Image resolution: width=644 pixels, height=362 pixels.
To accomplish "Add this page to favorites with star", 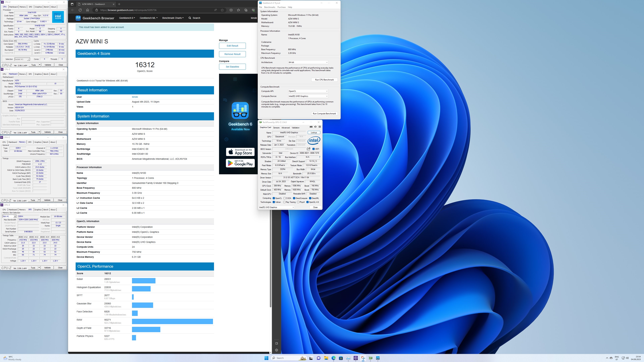I will click(x=222, y=10).
